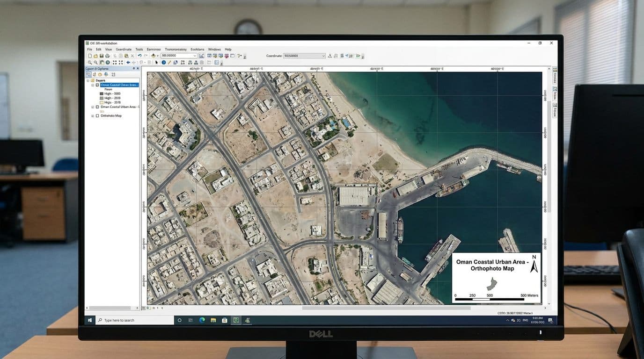The image size is (644, 359).
Task: Click the map title text box
Action: pyautogui.click(x=491, y=266)
